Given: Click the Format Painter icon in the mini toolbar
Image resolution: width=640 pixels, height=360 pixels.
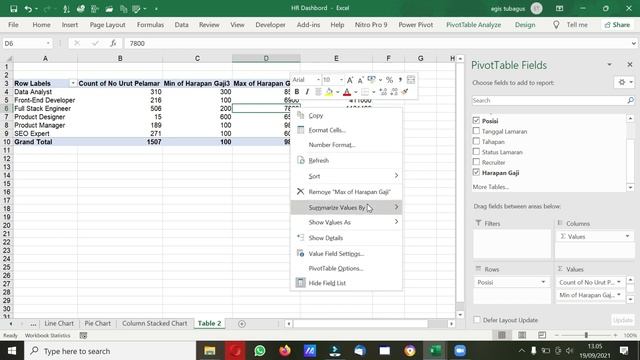Looking at the screenshot, I should [405, 92].
